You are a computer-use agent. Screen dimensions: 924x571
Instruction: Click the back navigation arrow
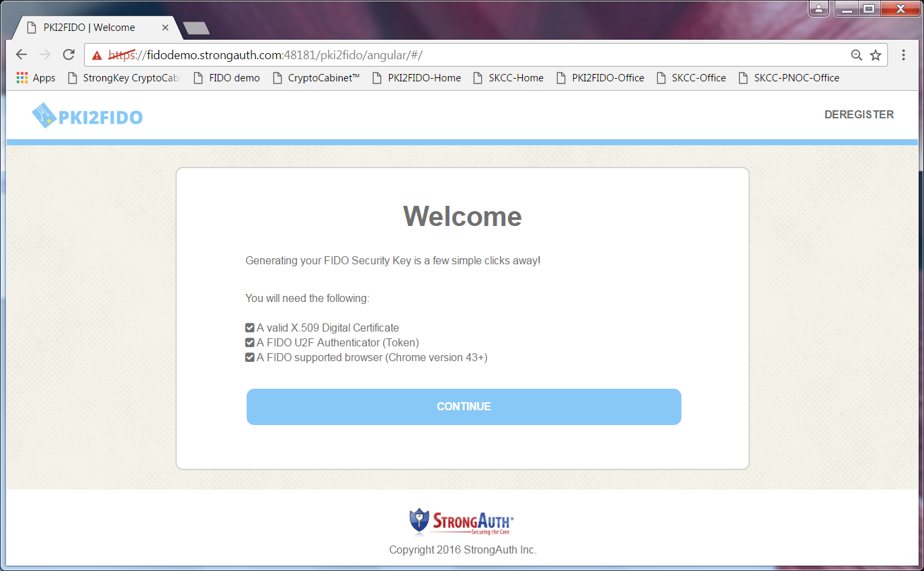21,54
